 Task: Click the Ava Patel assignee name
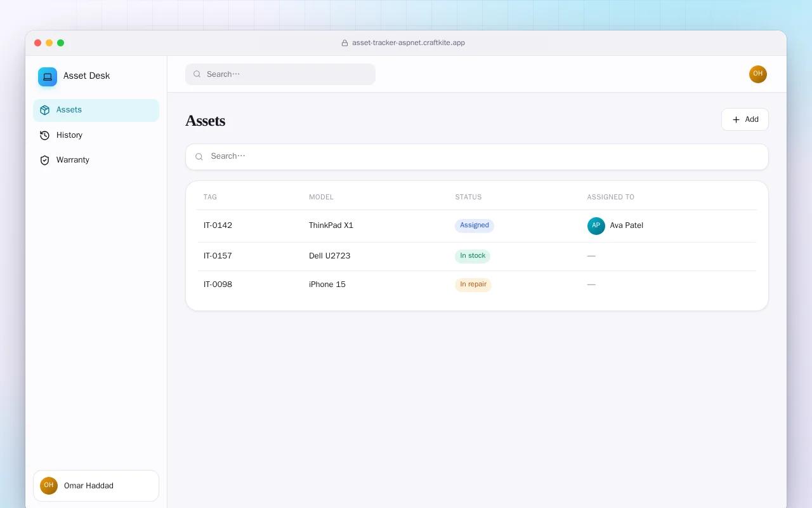click(x=627, y=225)
